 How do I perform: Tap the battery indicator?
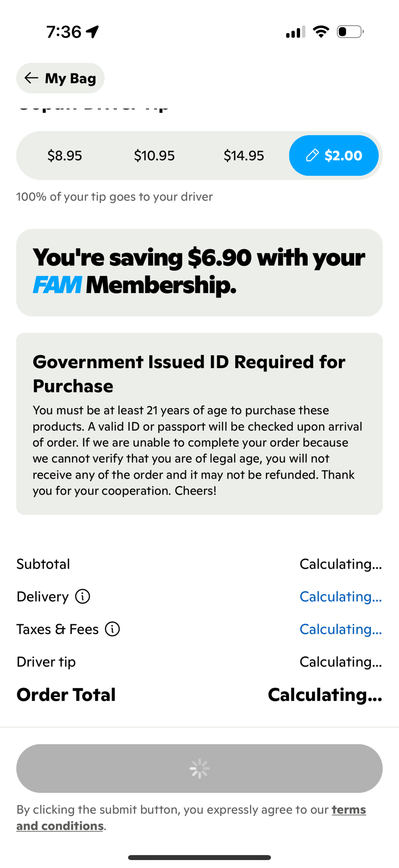pos(349,31)
